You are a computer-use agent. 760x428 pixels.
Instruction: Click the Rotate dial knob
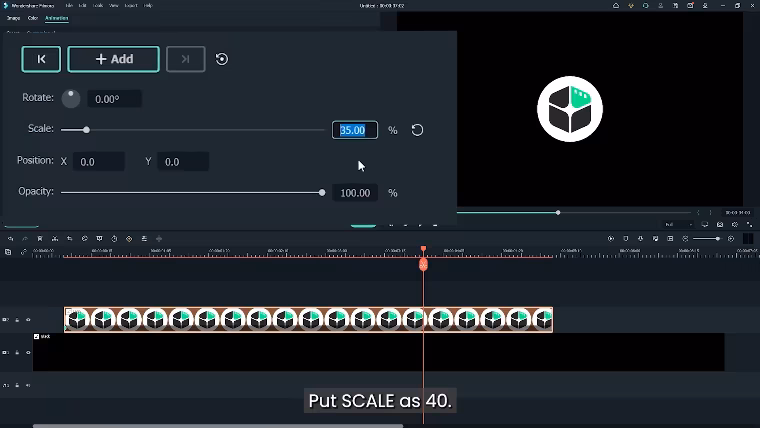point(71,98)
